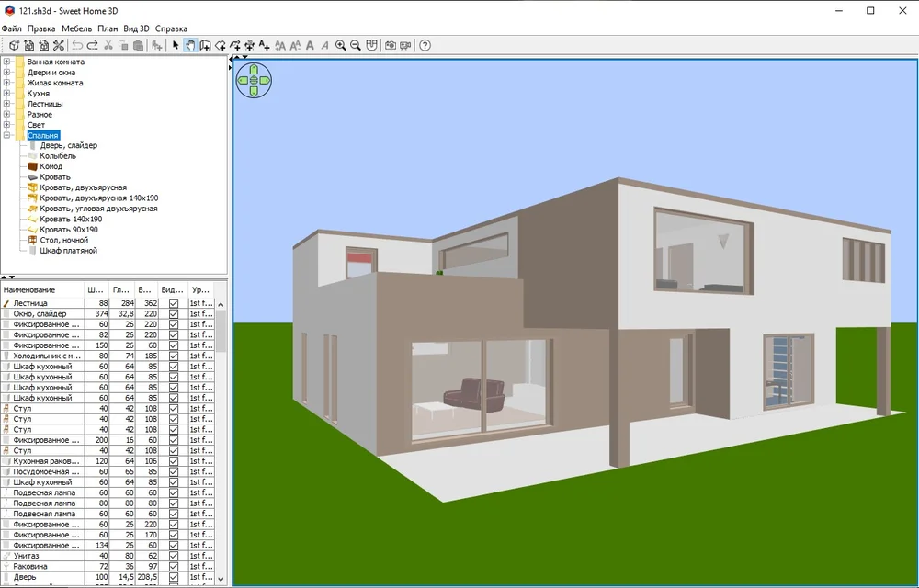The image size is (919, 588).
Task: Open the Вид 3D menu
Action: [136, 28]
